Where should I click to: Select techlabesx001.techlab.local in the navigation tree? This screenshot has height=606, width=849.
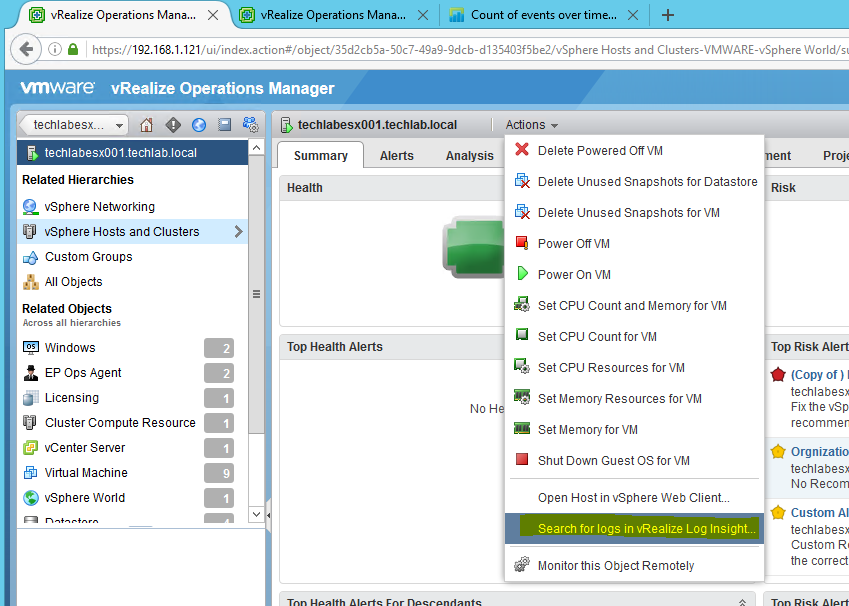[133, 153]
